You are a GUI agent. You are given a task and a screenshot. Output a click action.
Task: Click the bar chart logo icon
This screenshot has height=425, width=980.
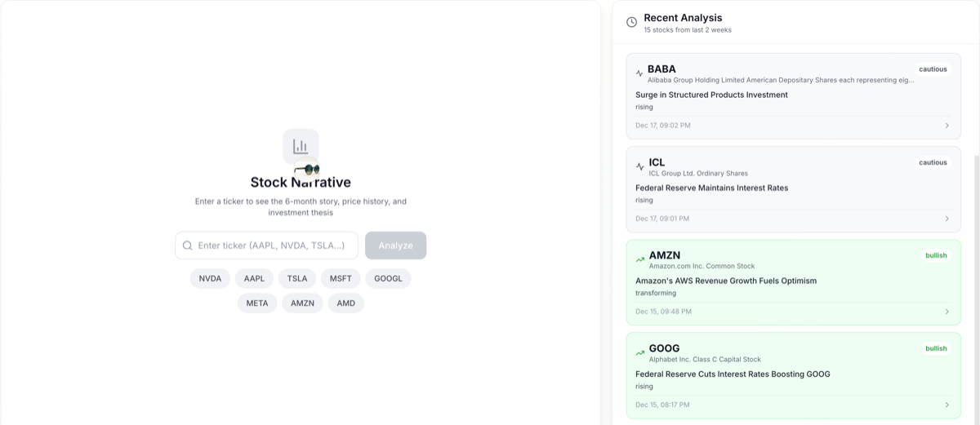coord(301,147)
